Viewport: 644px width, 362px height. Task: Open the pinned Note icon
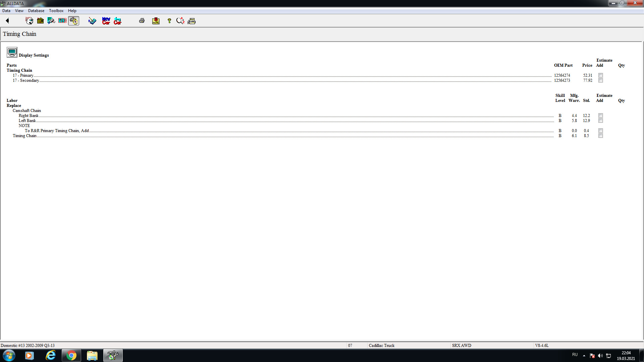(x=156, y=21)
